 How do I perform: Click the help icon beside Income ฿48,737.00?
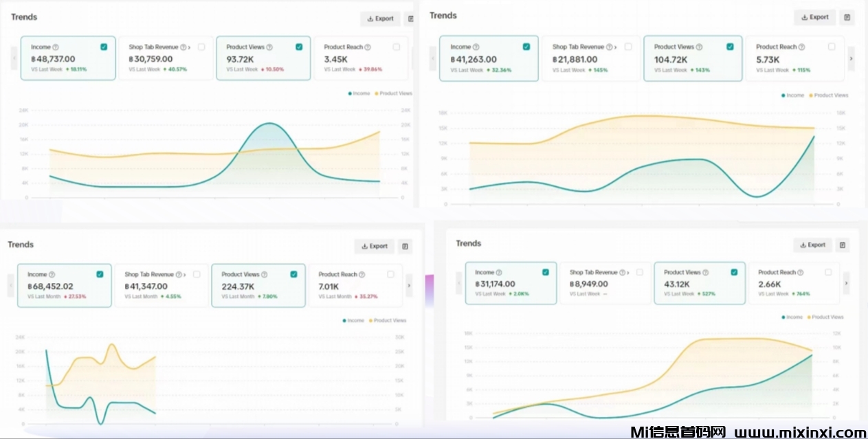pos(55,47)
